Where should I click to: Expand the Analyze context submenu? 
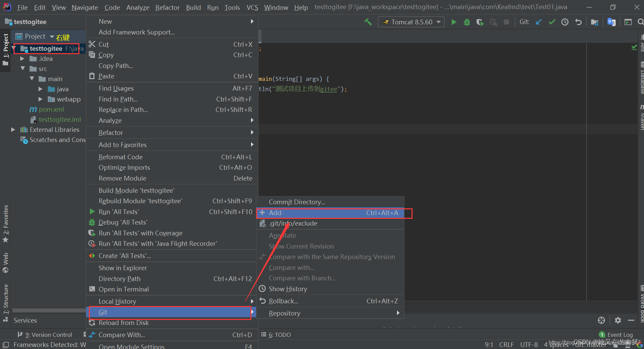coord(172,120)
